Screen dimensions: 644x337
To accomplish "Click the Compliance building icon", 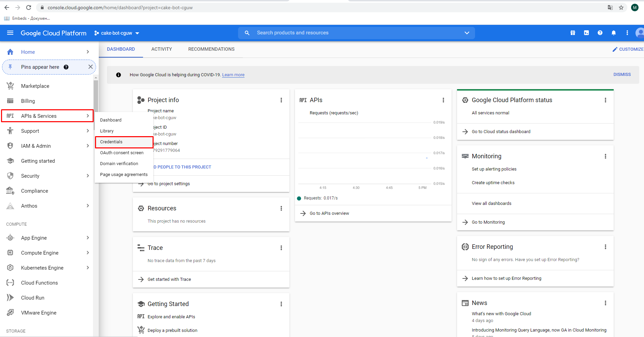I will point(10,191).
